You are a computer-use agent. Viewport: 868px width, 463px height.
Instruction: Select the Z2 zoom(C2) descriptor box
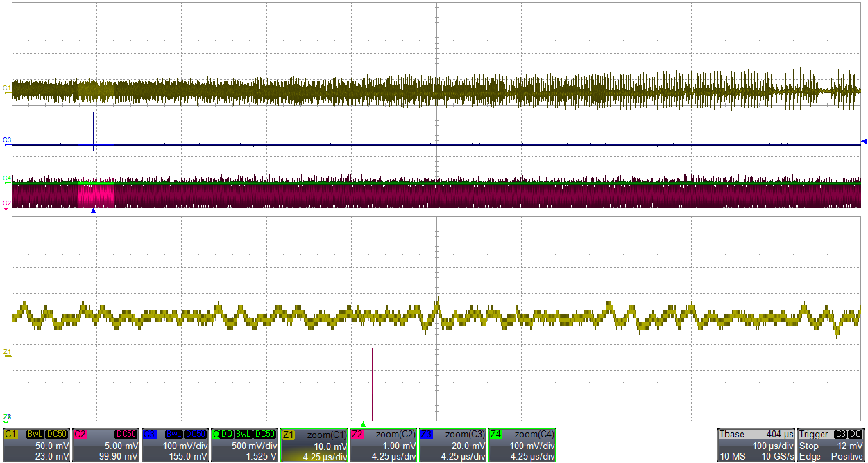384,445
